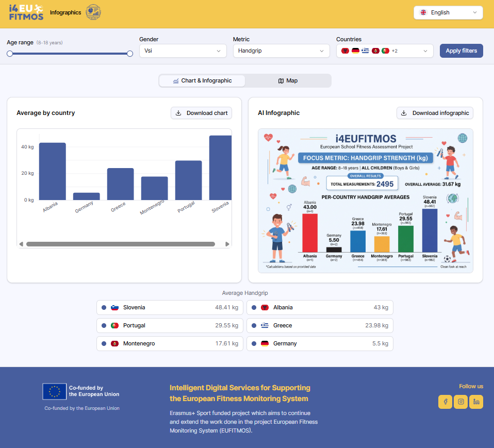The height and width of the screenshot is (448, 494).
Task: Click the Greece flag in the legend
Action: (x=265, y=325)
